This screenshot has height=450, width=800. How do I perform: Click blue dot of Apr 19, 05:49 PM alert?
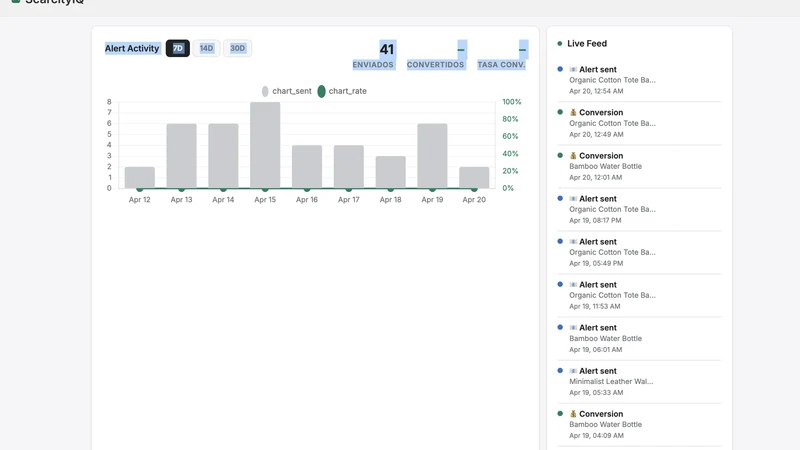[x=560, y=241]
